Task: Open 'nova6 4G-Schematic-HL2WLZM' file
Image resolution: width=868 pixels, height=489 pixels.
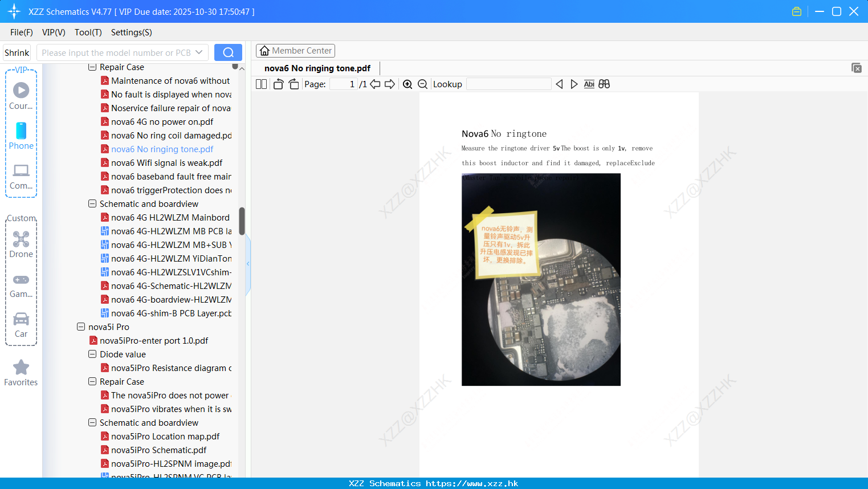Action: [x=166, y=286]
